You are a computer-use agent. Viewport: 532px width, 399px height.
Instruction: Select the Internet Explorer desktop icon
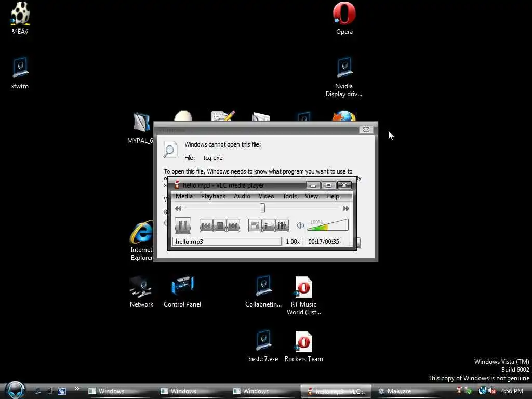[x=141, y=241]
